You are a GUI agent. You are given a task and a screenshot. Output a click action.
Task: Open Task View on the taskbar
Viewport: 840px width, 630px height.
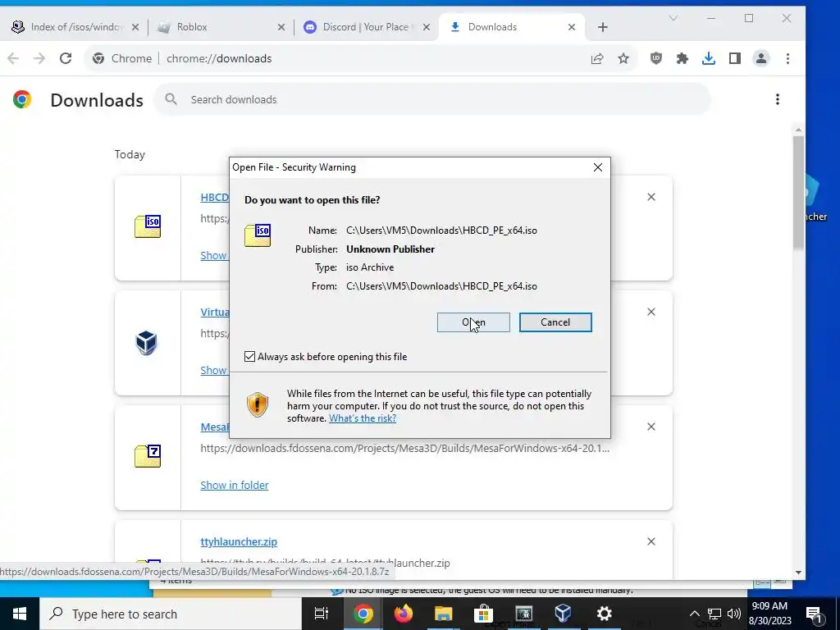point(322,614)
